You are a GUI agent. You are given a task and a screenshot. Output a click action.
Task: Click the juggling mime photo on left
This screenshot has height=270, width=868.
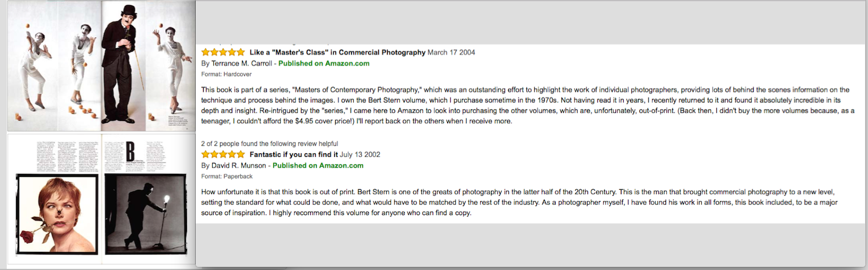33,66
